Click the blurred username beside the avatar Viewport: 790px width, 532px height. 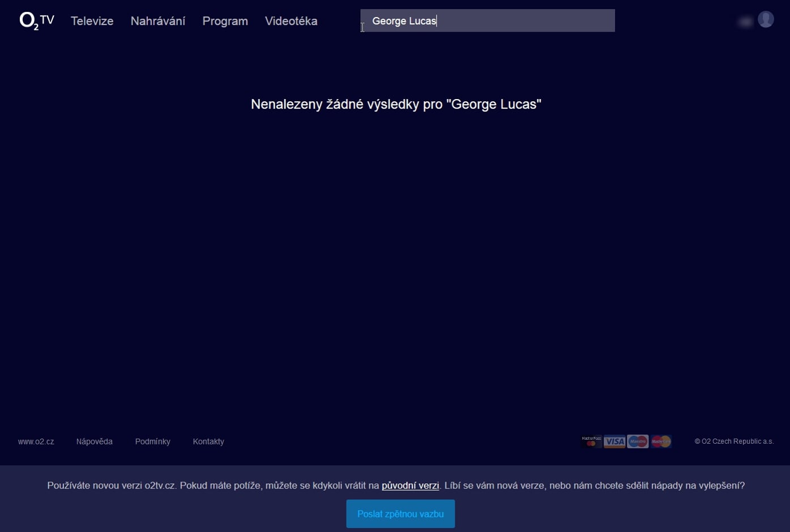click(x=745, y=22)
